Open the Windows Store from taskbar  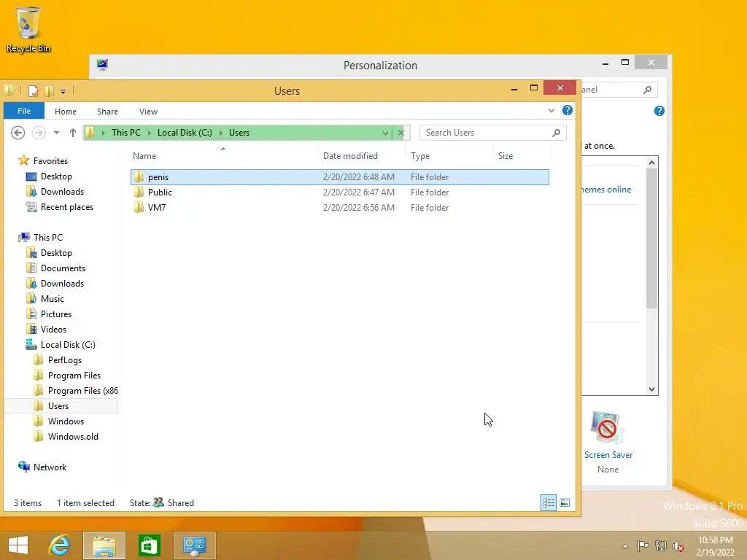click(x=149, y=545)
